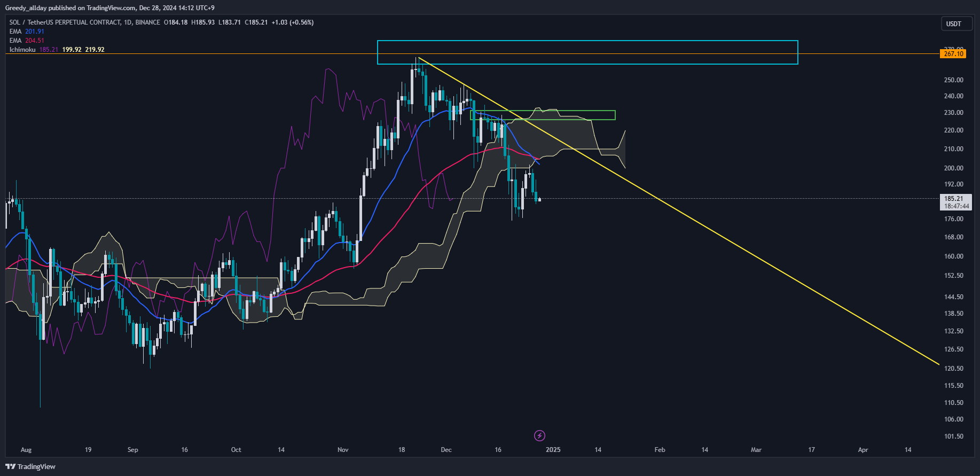
Task: Click the Dec label on the time axis
Action: tap(446, 450)
